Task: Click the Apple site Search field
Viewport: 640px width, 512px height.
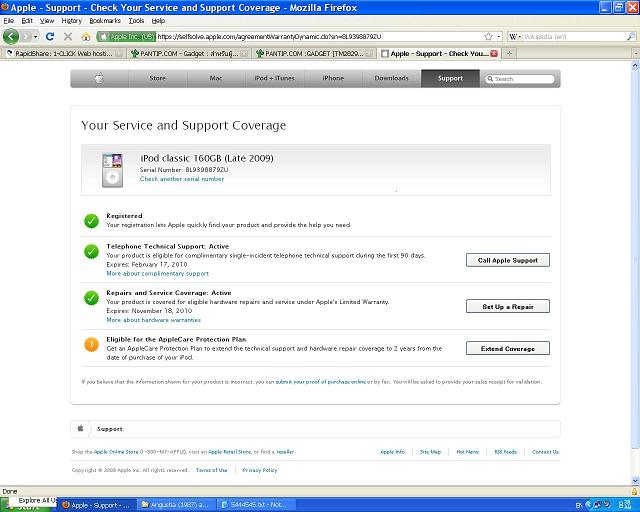Action: click(x=520, y=79)
